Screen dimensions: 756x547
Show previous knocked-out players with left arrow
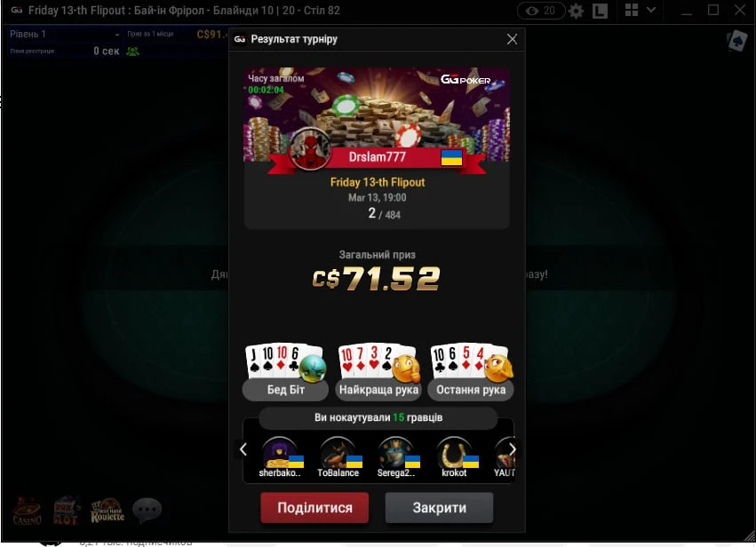click(x=243, y=449)
